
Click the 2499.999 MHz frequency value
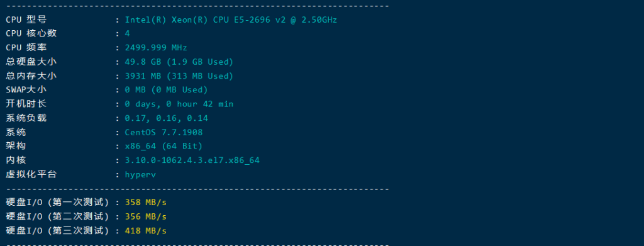pos(156,48)
